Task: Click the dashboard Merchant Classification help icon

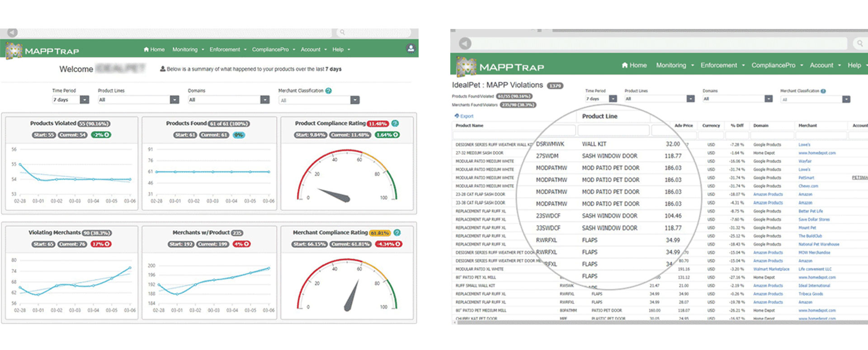Action: 329,90
